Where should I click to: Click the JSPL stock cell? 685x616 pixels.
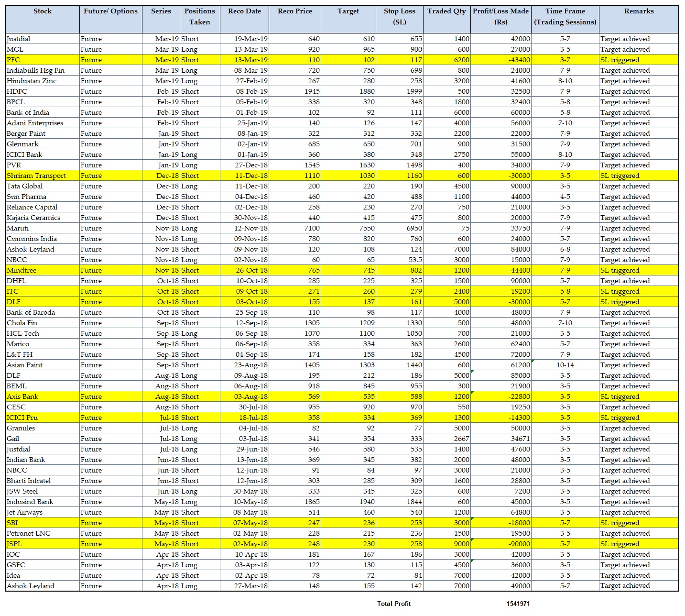tap(43, 544)
